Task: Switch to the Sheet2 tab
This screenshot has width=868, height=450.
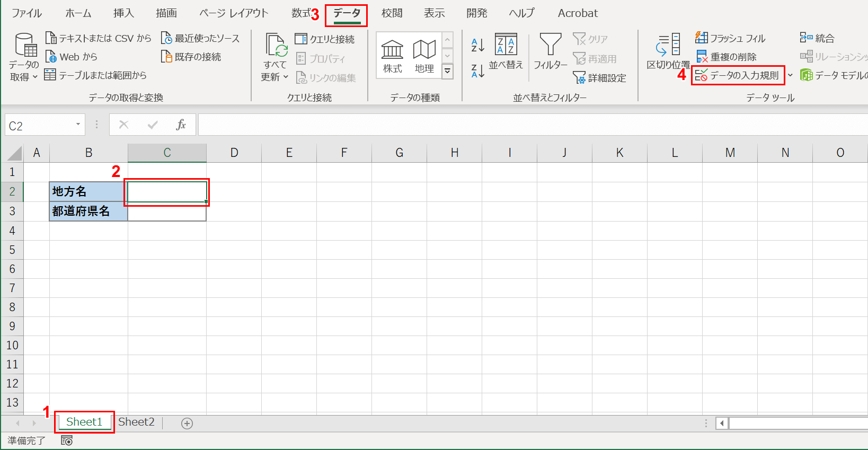Action: point(136,422)
